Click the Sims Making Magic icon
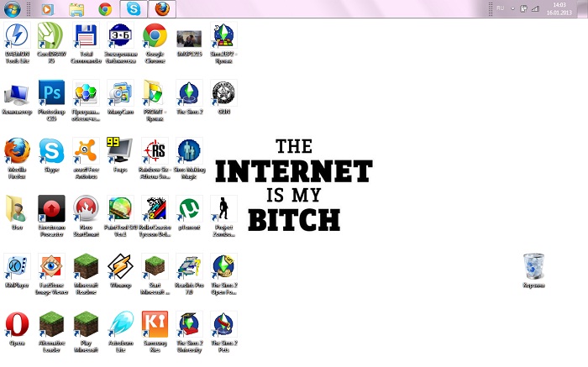Image resolution: width=588 pixels, height=367 pixels. click(x=189, y=150)
